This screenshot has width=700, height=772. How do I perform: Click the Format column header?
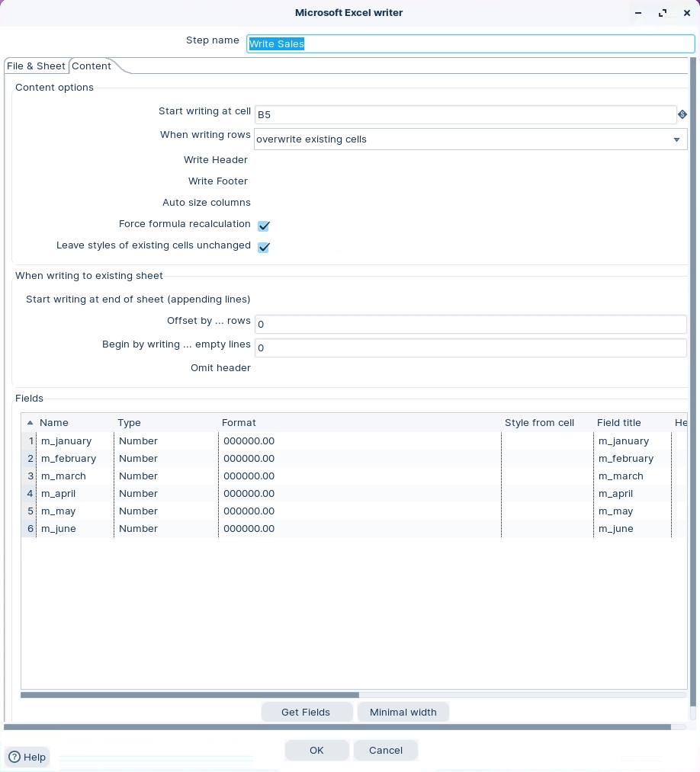point(239,423)
